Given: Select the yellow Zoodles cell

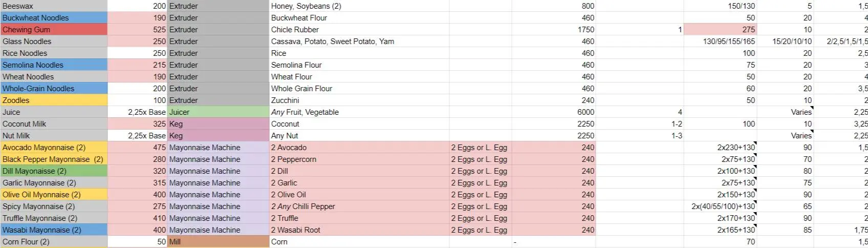Looking at the screenshot, I should tap(54, 100).
